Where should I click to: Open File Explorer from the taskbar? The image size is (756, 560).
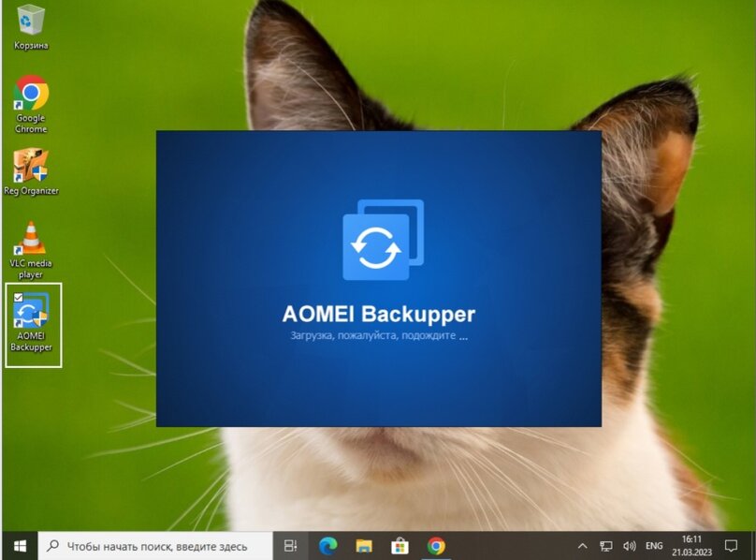[x=364, y=546]
